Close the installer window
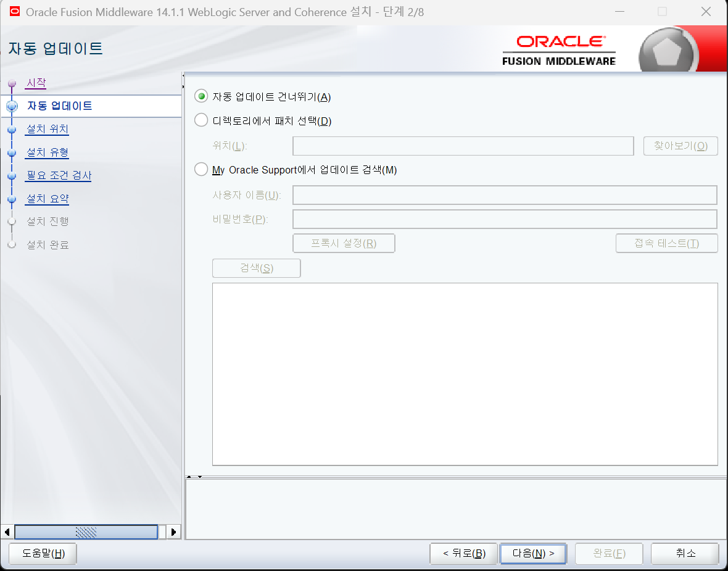This screenshot has height=571, width=728. point(706,12)
